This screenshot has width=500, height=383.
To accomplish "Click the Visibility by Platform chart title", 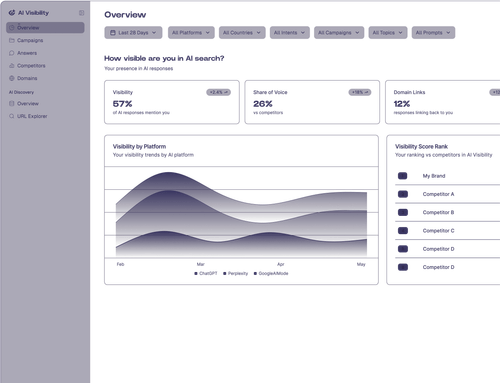I will [139, 146].
